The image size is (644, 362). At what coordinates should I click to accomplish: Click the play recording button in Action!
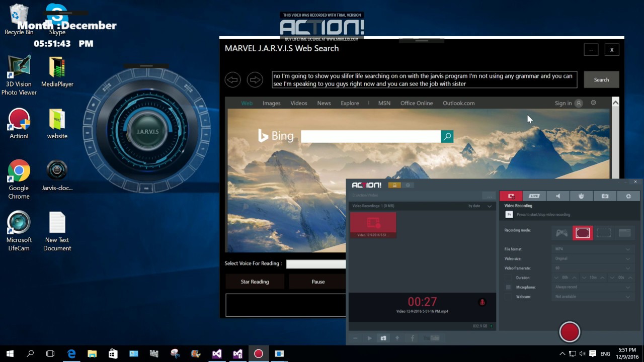[369, 338]
